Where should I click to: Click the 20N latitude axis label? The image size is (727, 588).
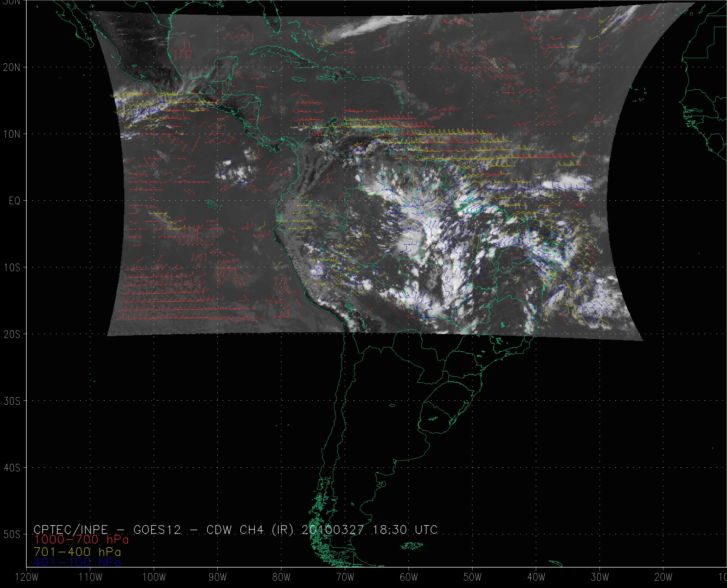12,68
